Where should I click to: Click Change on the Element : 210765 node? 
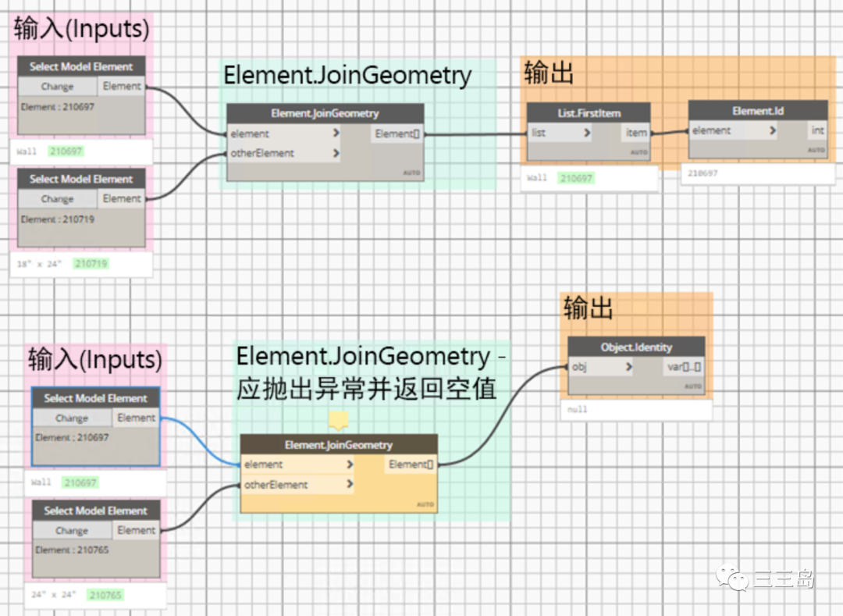[x=72, y=531]
